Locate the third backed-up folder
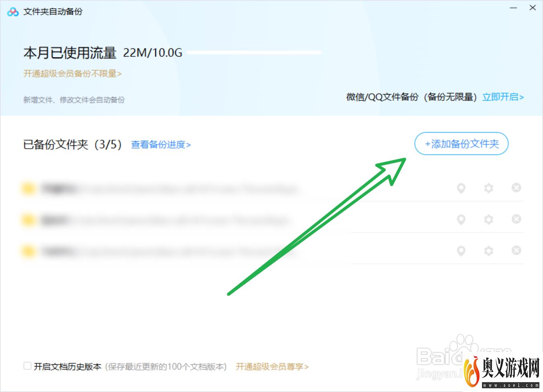 click(461, 251)
